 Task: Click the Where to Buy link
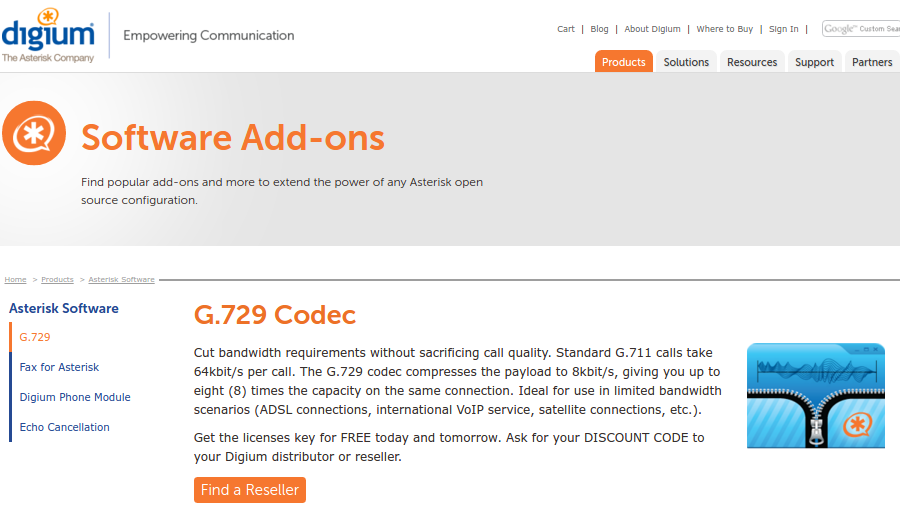click(724, 29)
